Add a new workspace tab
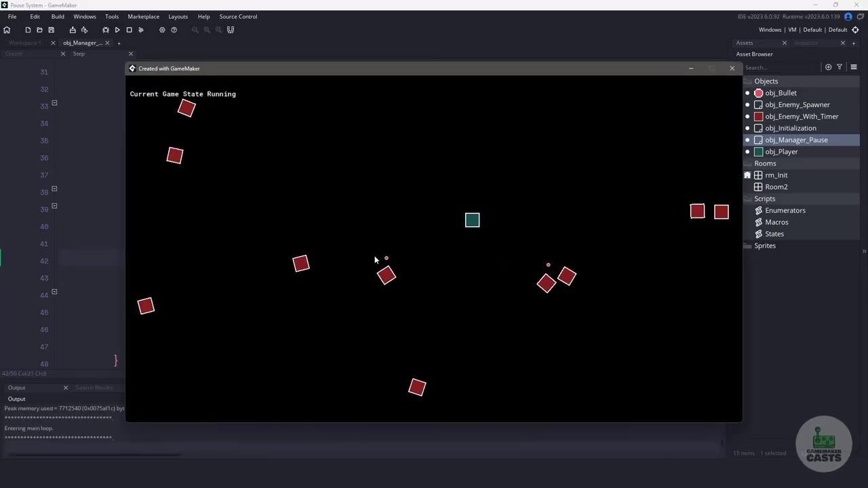Screen dimensions: 868x488 tap(119, 43)
